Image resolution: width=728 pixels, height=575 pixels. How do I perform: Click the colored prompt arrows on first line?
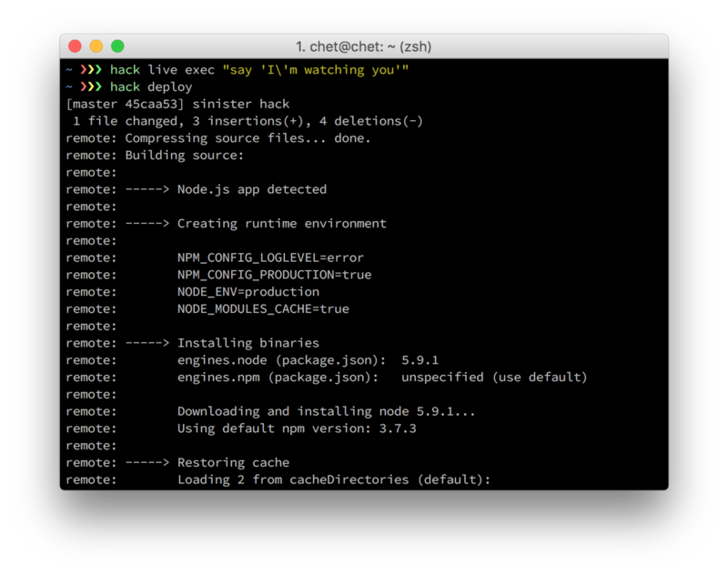91,70
